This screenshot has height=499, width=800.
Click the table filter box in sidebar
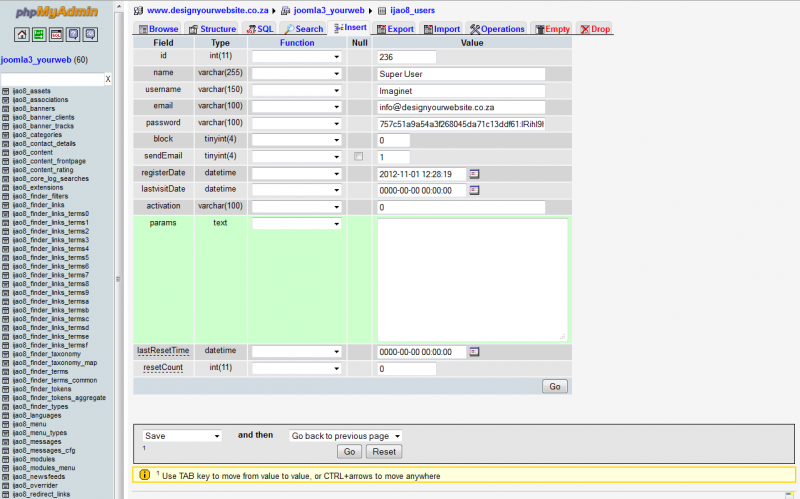53,79
